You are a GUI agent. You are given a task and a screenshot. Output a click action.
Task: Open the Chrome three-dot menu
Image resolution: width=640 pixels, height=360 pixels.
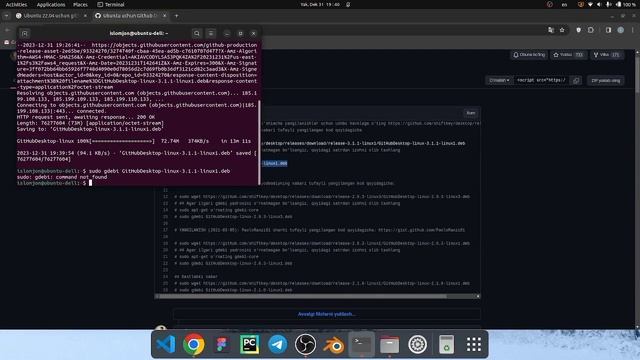pos(633,30)
